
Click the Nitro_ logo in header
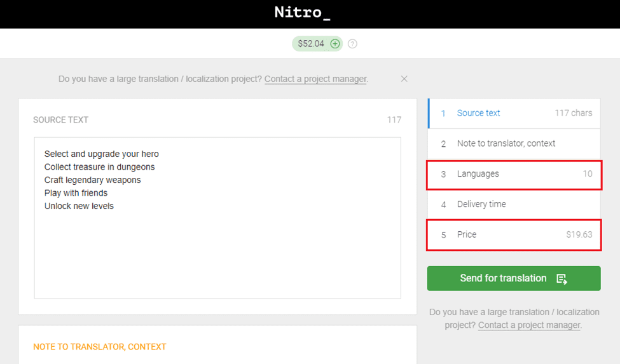(302, 13)
